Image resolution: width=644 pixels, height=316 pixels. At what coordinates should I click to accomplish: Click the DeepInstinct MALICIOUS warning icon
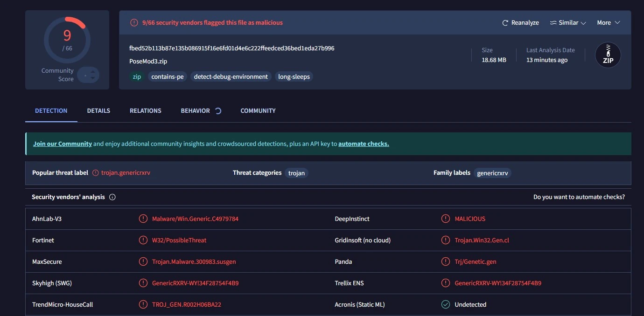[x=446, y=219]
